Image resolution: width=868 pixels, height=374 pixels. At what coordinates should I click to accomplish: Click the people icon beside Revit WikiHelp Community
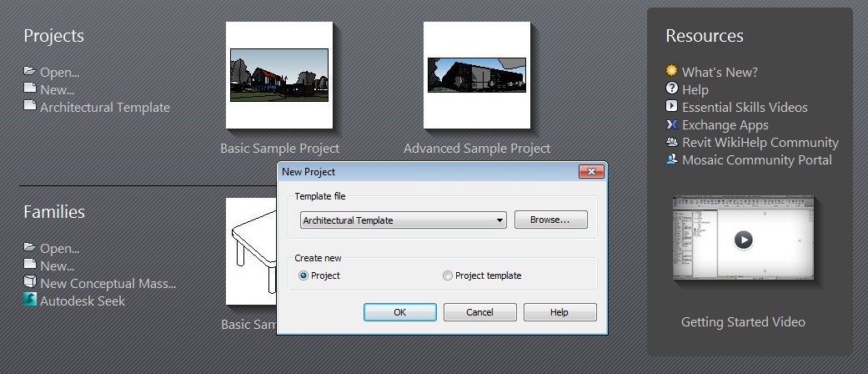click(x=671, y=142)
